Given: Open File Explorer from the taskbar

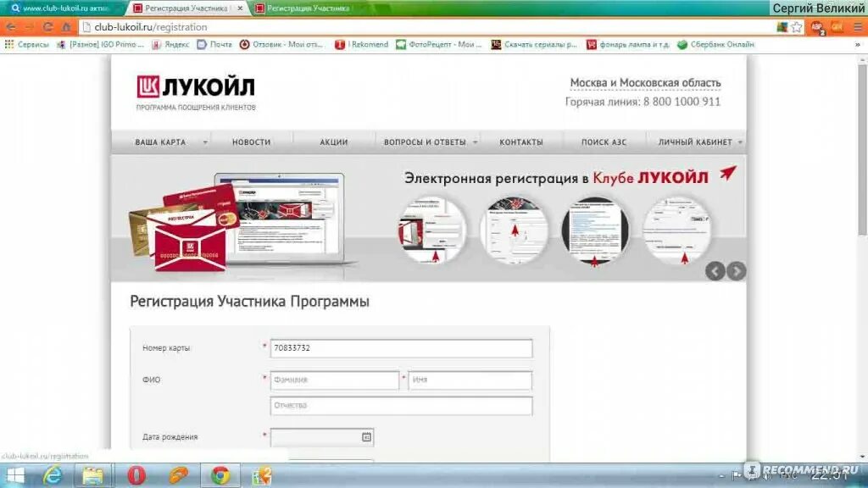Looking at the screenshot, I should [x=93, y=476].
